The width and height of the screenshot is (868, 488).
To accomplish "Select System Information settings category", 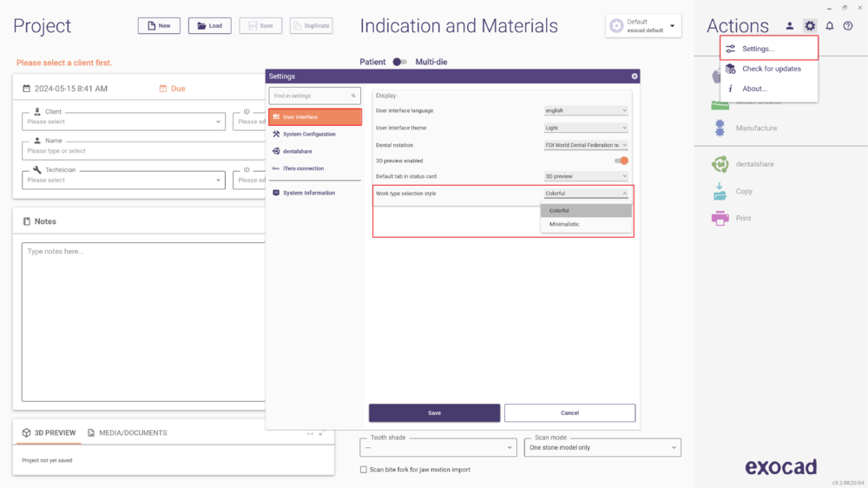I will pos(315,193).
